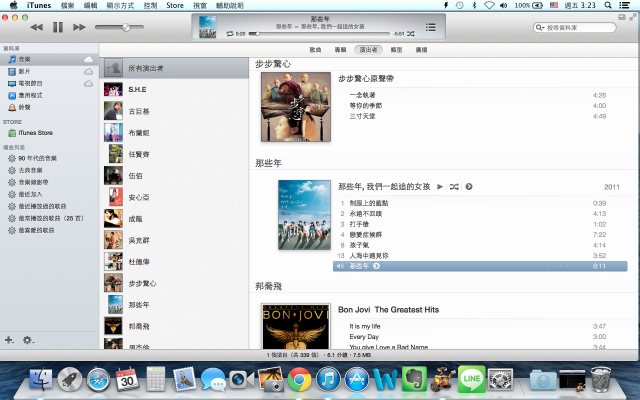
Task: Click inside the library search field
Action: click(574, 27)
